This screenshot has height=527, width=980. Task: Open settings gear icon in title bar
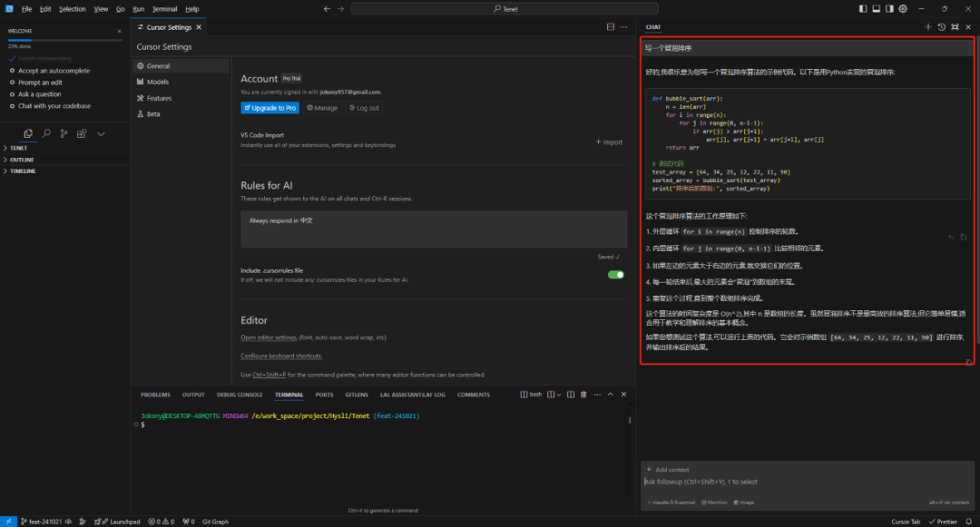coord(903,8)
